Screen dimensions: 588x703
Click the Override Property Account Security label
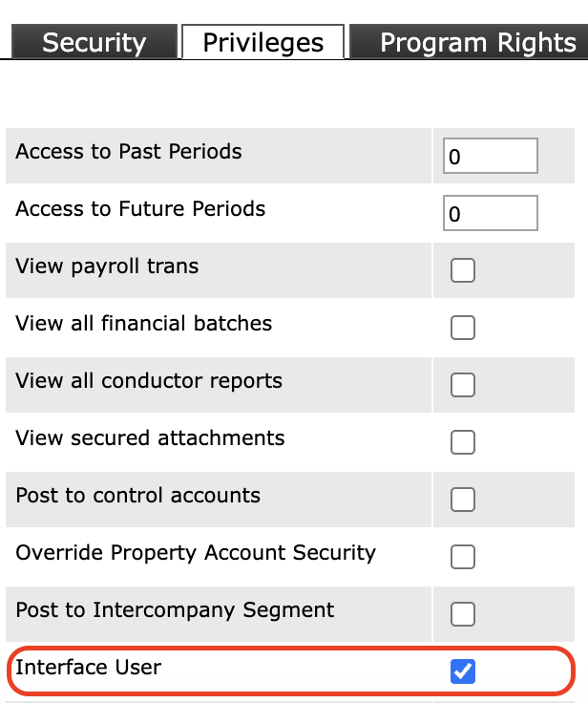pos(196,553)
